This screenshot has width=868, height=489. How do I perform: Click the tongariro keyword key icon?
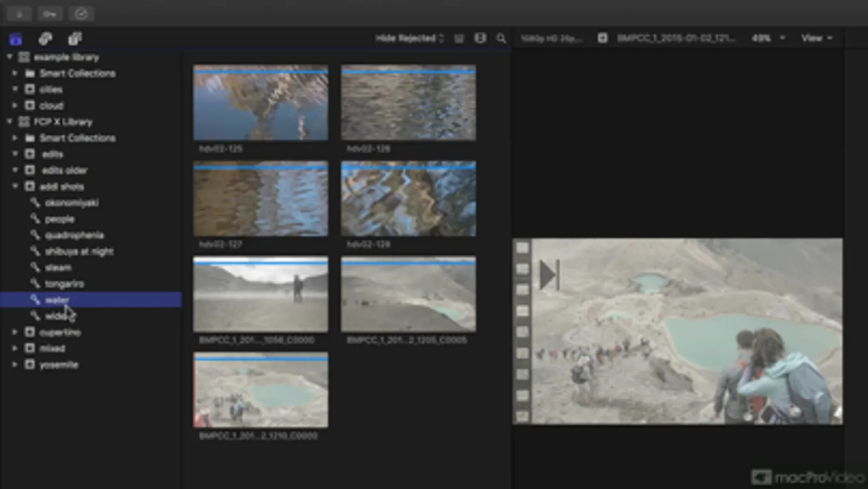click(x=35, y=284)
